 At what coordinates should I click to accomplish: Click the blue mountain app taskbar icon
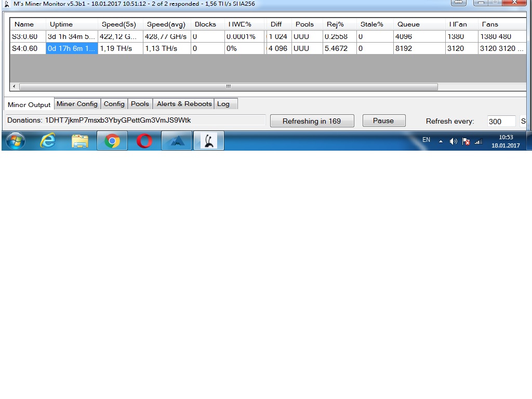coord(177,141)
